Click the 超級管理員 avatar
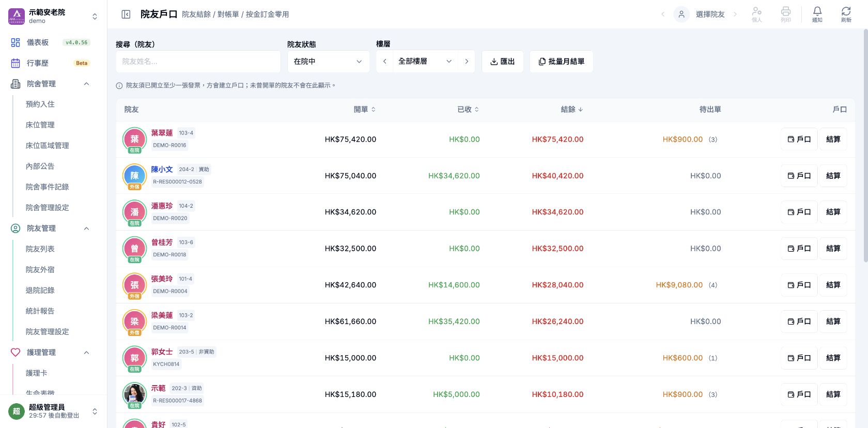Screen dimensions: 868x428 tap(17, 411)
